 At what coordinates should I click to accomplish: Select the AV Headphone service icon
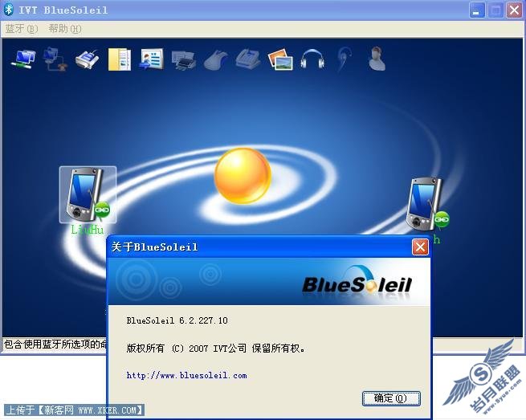(x=312, y=59)
